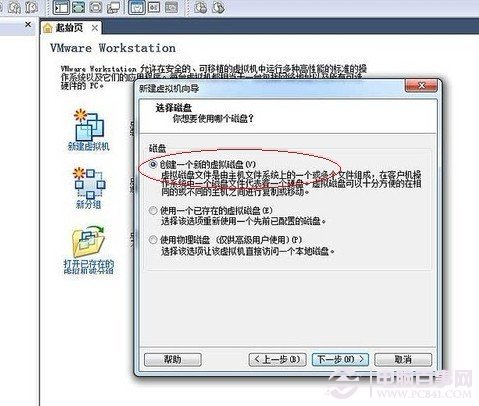Screen dimensions: 479x406
Task: Click the unity multi-window toolbar icon
Action: click(x=113, y=7)
